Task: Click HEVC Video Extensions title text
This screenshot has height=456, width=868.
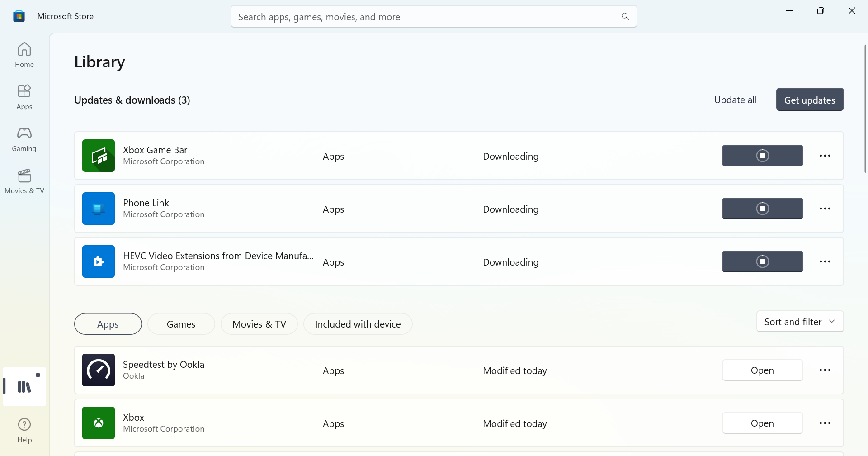Action: click(218, 256)
